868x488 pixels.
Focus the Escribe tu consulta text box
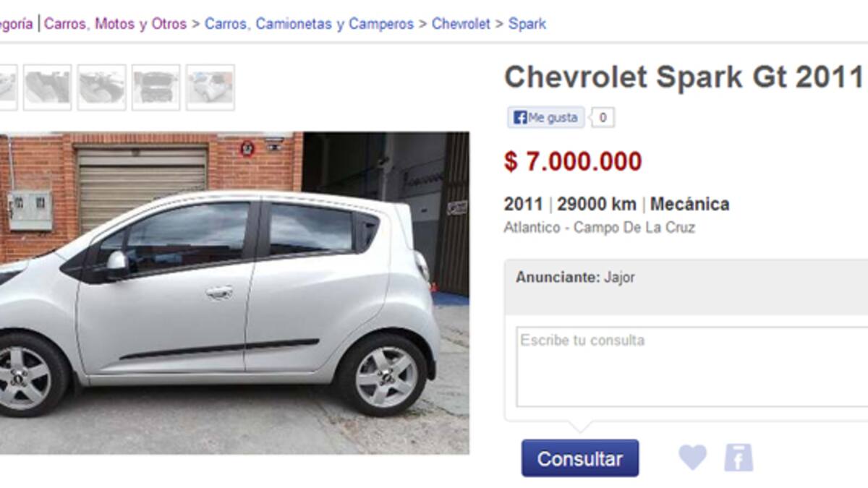point(692,367)
